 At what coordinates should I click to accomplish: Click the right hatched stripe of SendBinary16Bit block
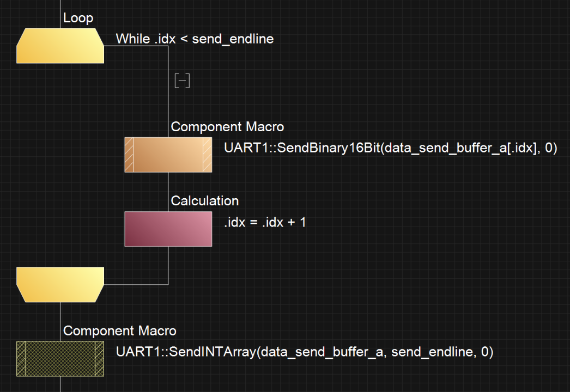pyautogui.click(x=208, y=155)
